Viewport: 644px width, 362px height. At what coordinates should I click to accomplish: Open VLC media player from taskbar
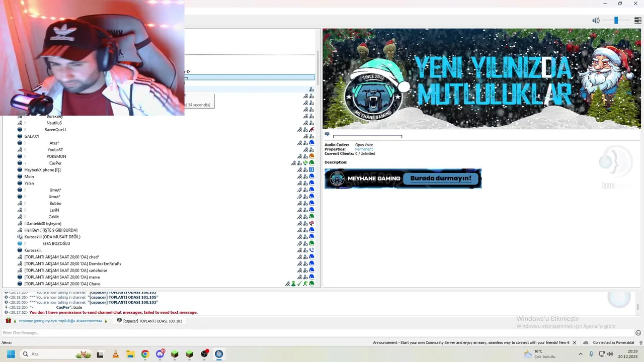click(x=115, y=354)
